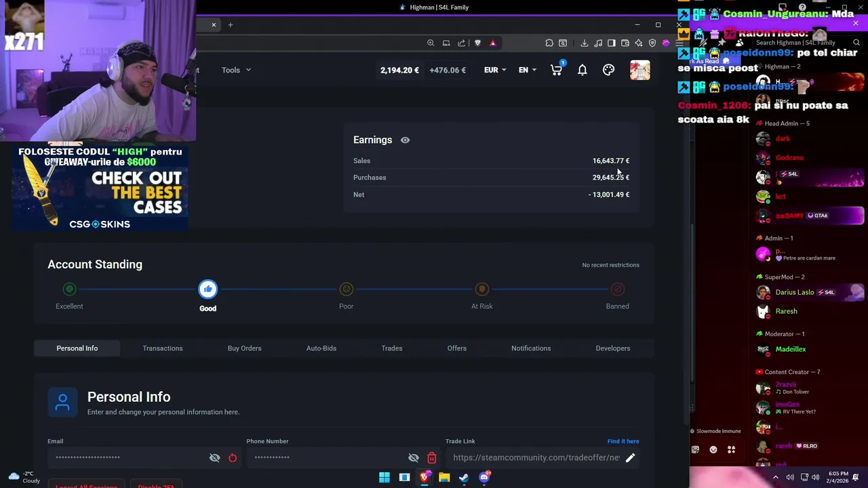The image size is (868, 488).
Task: Toggle earnings visibility eye icon
Action: point(405,140)
